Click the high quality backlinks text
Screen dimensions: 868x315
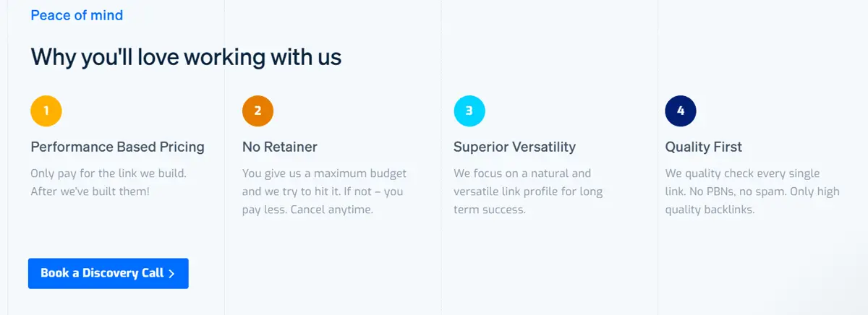pos(752,201)
